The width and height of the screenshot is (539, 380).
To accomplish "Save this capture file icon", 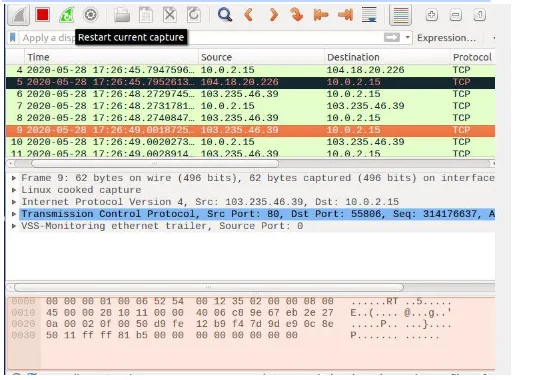I will tap(146, 15).
